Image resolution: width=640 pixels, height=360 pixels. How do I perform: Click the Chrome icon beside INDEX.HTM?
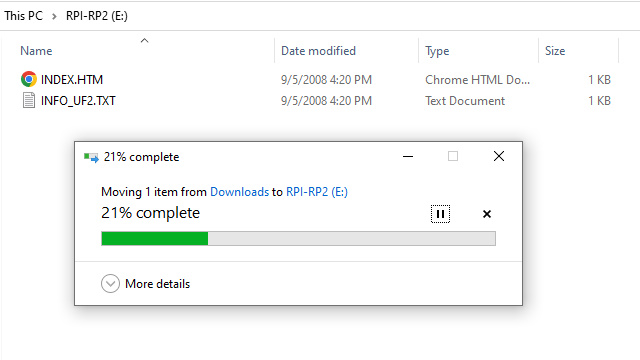tap(29, 79)
